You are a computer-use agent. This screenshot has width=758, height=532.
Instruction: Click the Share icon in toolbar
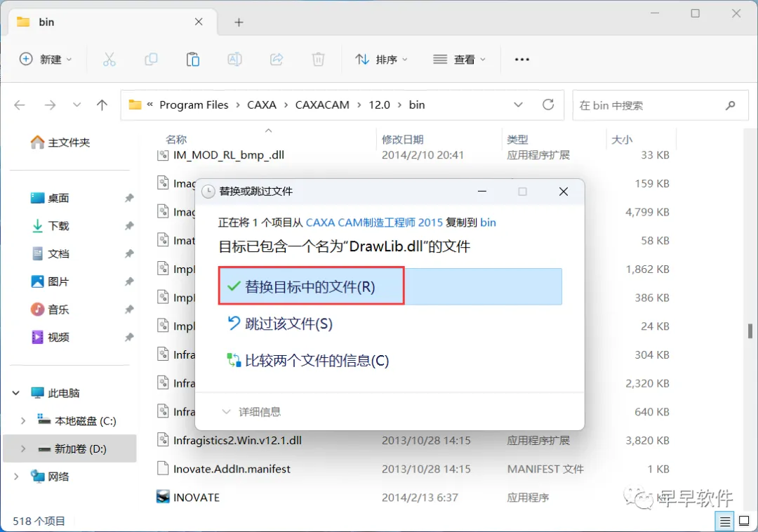pyautogui.click(x=277, y=60)
